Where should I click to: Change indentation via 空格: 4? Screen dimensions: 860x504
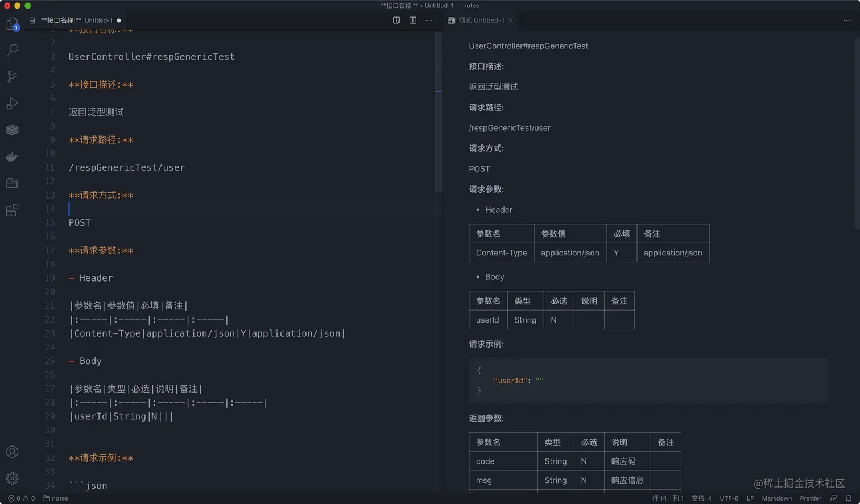(701, 498)
